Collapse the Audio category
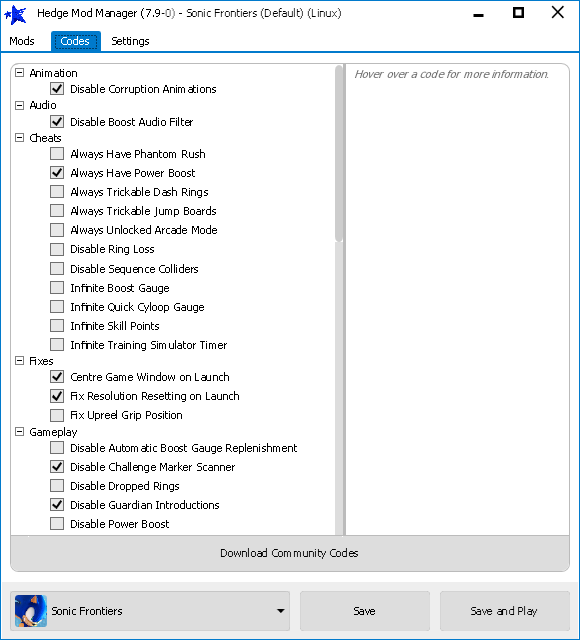 pyautogui.click(x=19, y=105)
